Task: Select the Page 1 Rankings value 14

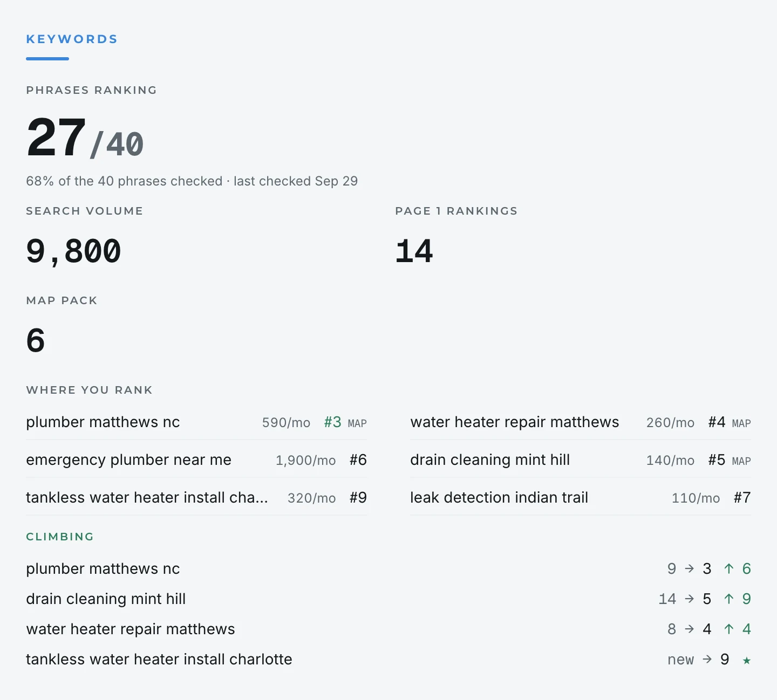Action: click(414, 251)
